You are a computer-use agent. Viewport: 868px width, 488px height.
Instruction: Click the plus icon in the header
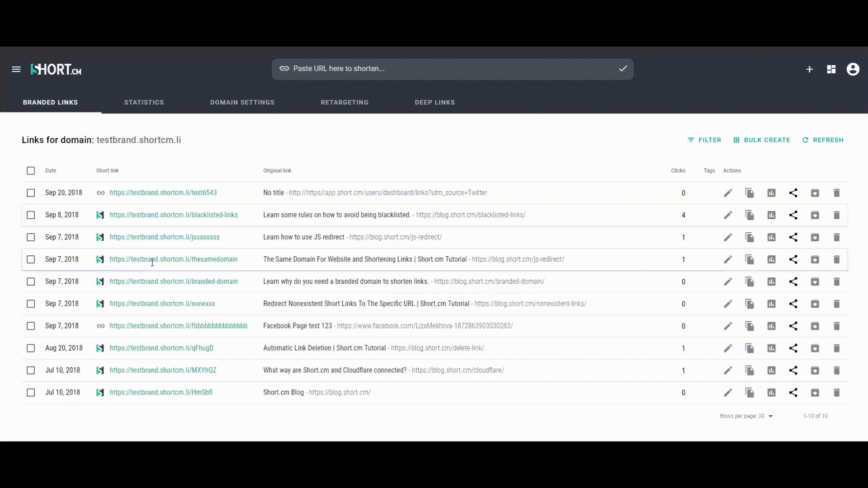click(x=809, y=69)
